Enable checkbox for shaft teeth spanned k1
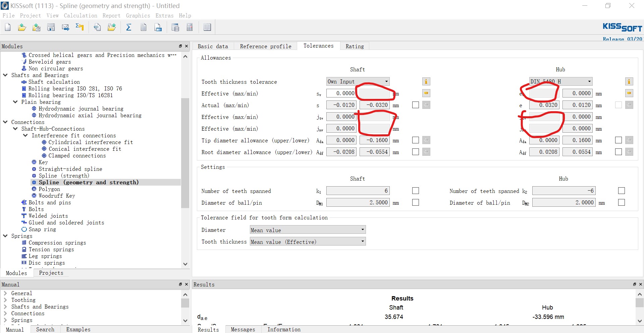644x333 pixels. tap(416, 191)
